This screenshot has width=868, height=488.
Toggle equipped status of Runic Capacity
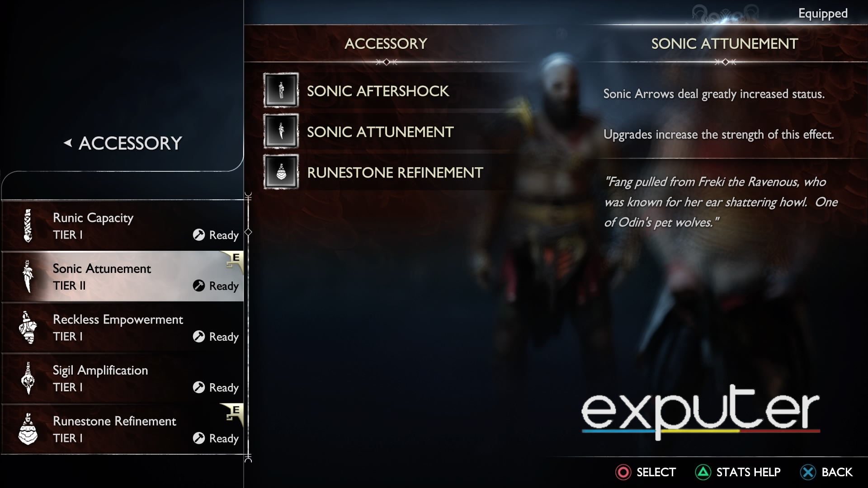click(x=121, y=225)
